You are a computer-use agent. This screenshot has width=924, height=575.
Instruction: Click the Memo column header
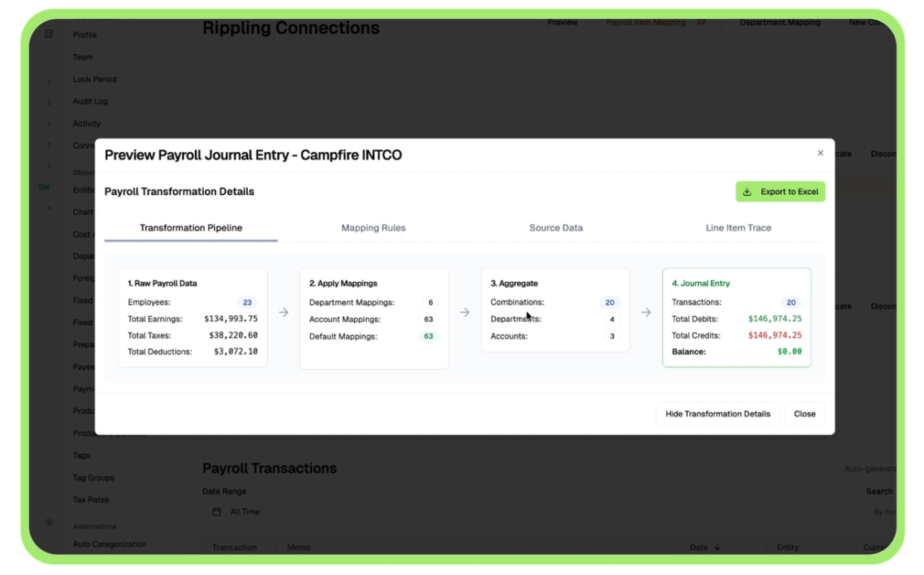click(299, 548)
